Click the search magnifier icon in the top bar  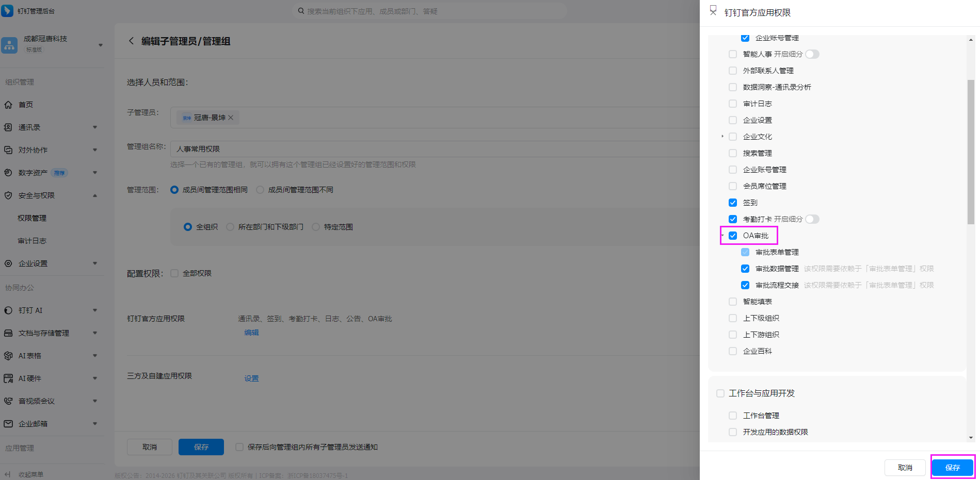tap(301, 11)
